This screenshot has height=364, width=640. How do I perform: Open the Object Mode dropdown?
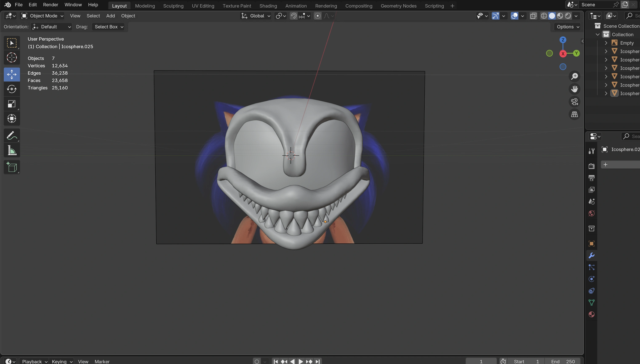(42, 16)
